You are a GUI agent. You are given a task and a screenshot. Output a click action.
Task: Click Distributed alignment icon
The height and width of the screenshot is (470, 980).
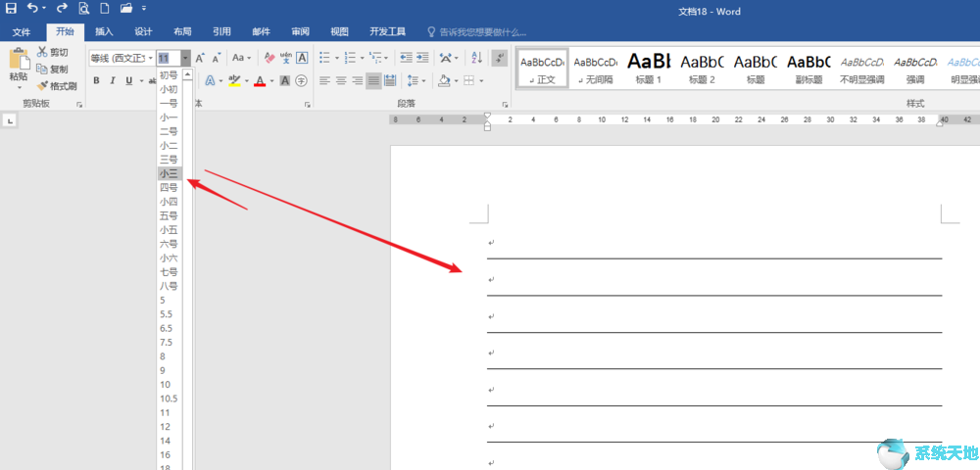coord(390,80)
